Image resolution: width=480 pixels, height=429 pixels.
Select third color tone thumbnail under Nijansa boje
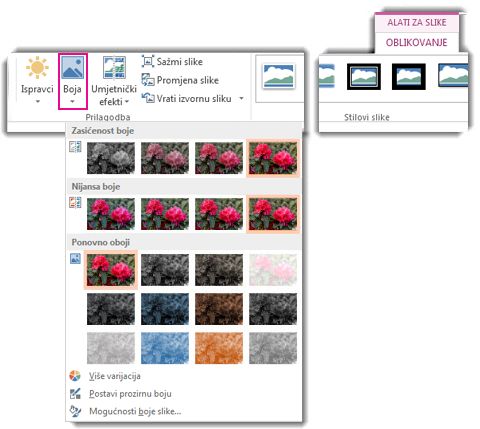pyautogui.click(x=219, y=214)
